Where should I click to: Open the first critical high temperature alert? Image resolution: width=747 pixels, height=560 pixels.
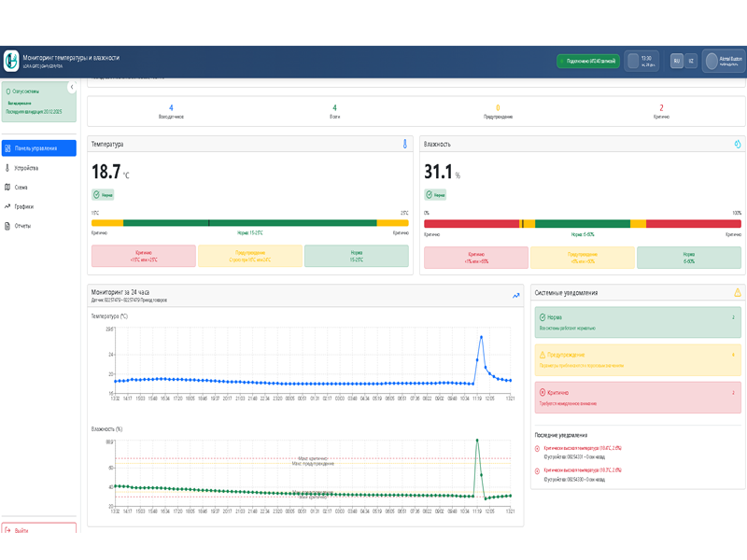tap(582, 448)
